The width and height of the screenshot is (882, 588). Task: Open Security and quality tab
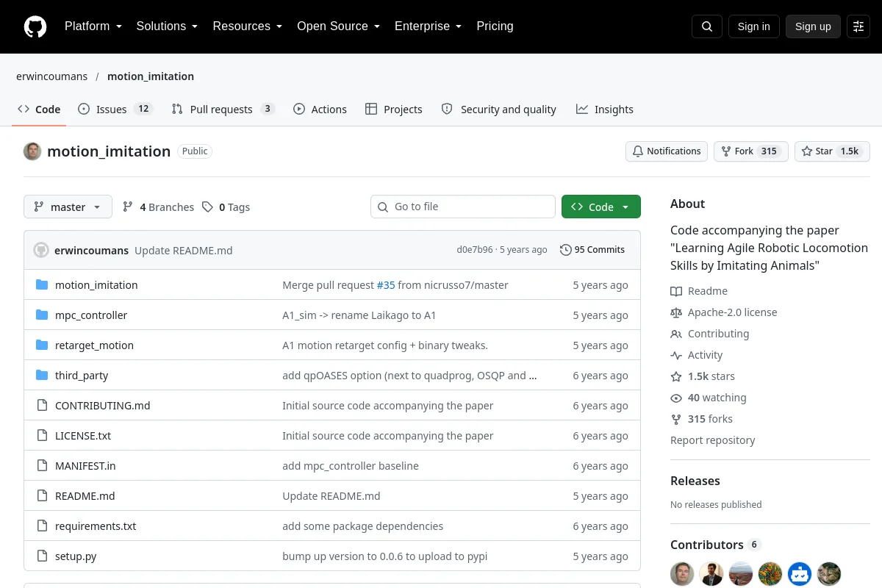pyautogui.click(x=499, y=110)
